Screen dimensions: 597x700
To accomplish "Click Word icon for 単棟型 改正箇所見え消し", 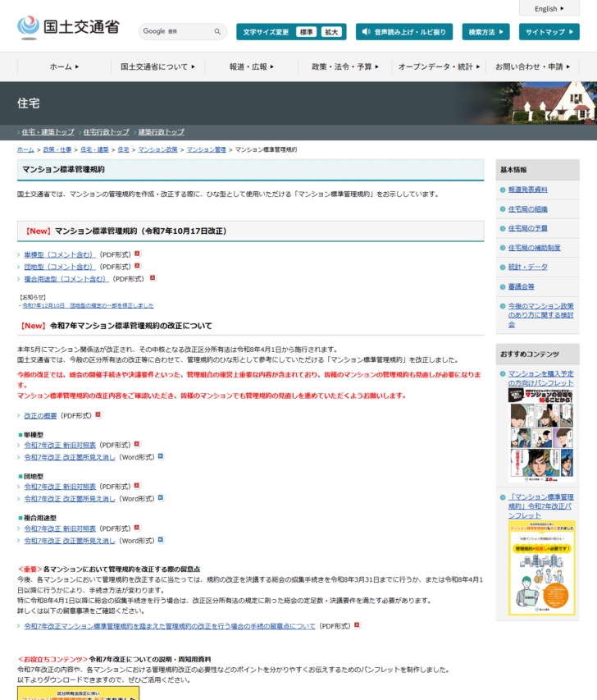I will (161, 456).
